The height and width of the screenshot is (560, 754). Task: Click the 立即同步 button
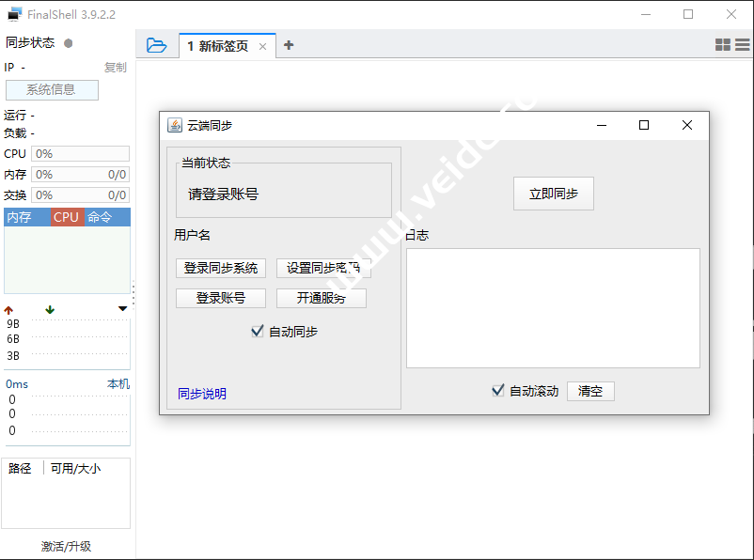pyautogui.click(x=553, y=193)
